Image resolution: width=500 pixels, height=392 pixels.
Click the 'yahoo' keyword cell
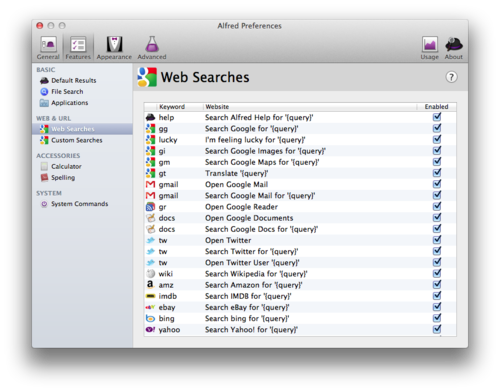pos(169,330)
